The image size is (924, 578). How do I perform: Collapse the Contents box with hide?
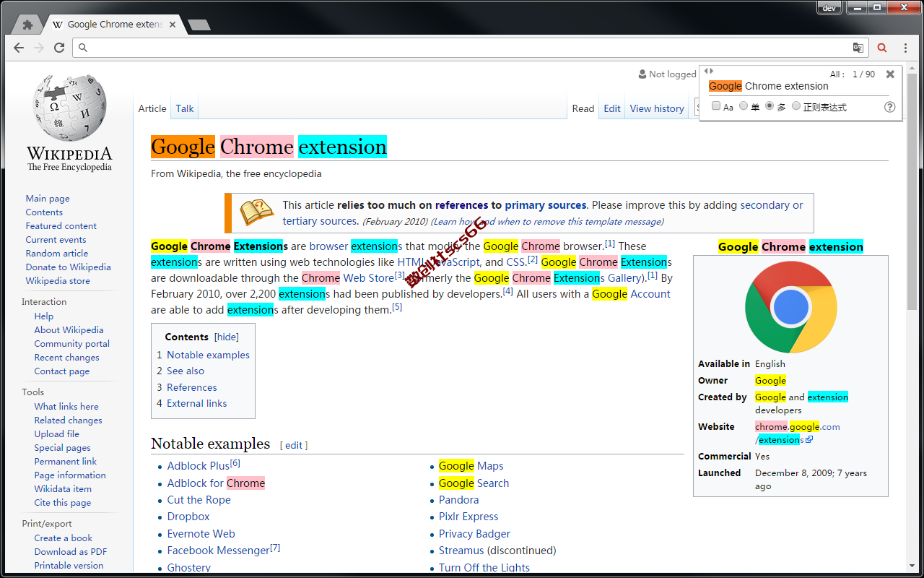(227, 337)
